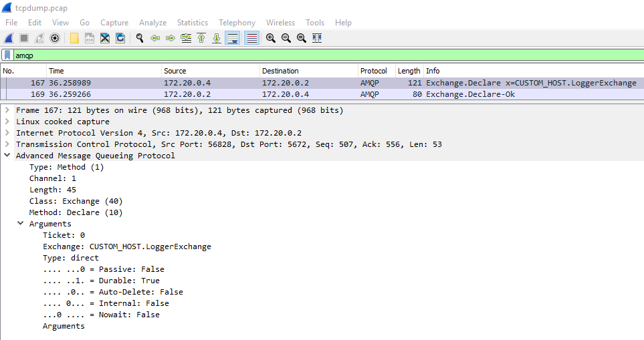Open the Statistics menu
644x340 pixels.
193,23
